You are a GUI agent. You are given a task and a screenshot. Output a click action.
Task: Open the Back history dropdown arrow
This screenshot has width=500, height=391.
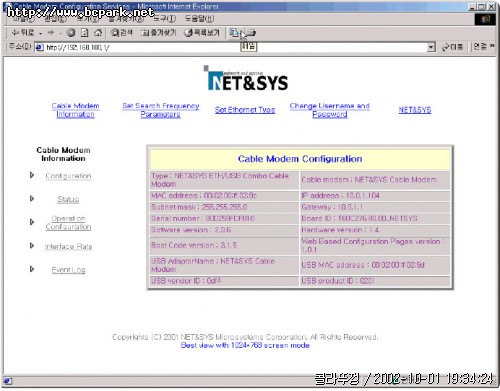coord(40,33)
